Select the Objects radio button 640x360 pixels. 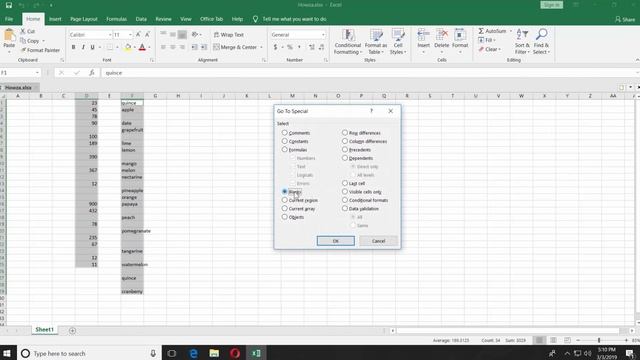pyautogui.click(x=284, y=217)
